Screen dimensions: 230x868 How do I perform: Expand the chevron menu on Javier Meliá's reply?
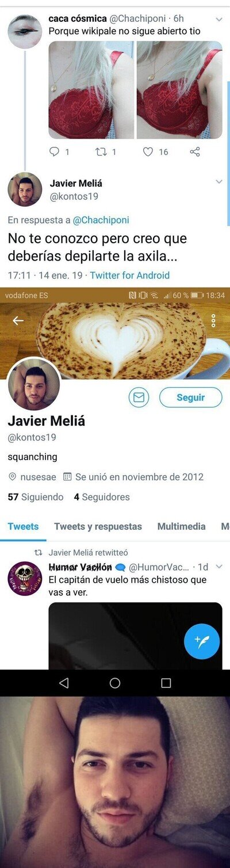click(x=218, y=182)
